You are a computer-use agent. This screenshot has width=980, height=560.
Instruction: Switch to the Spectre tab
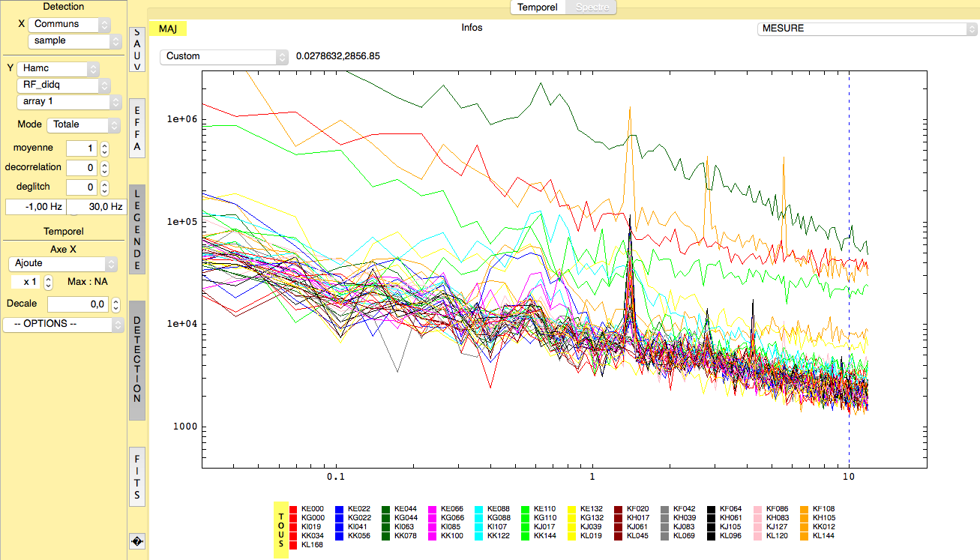592,7
